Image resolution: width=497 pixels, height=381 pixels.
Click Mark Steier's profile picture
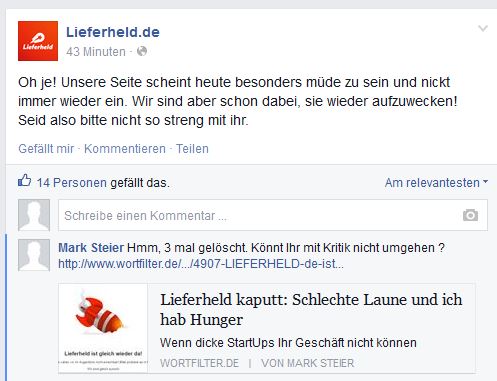[x=34, y=255]
